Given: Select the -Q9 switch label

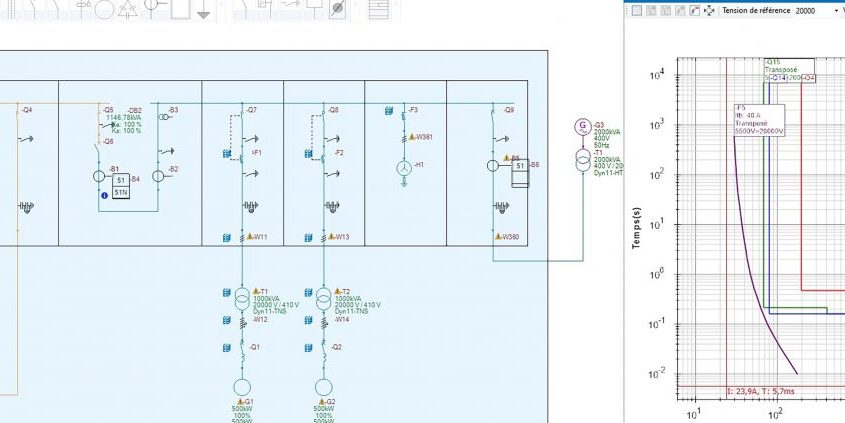Looking at the screenshot, I should click(x=508, y=110).
